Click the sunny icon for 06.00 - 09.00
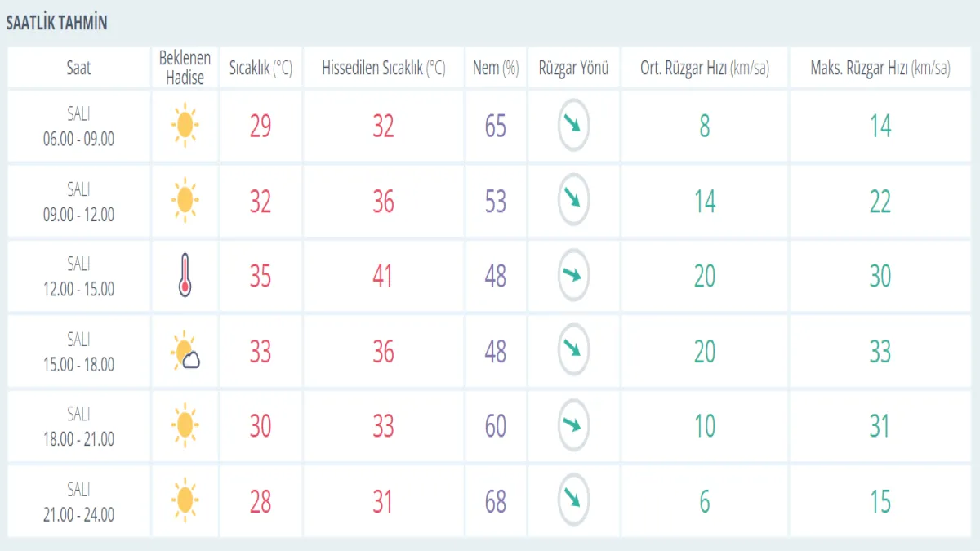 click(185, 126)
